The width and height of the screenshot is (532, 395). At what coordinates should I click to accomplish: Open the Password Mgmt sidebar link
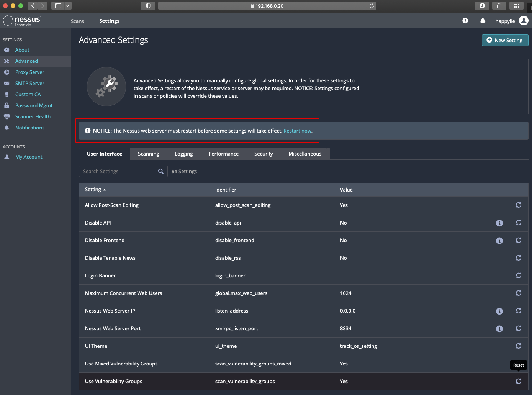click(34, 105)
